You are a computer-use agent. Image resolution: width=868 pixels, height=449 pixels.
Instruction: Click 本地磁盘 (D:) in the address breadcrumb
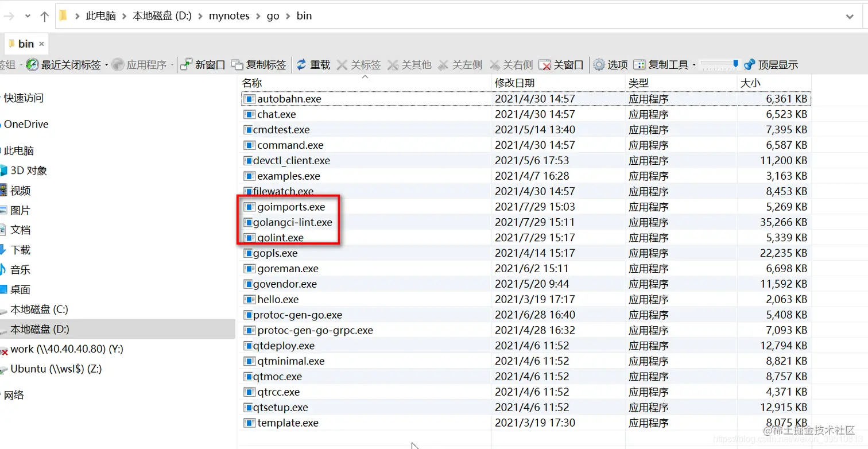(162, 16)
